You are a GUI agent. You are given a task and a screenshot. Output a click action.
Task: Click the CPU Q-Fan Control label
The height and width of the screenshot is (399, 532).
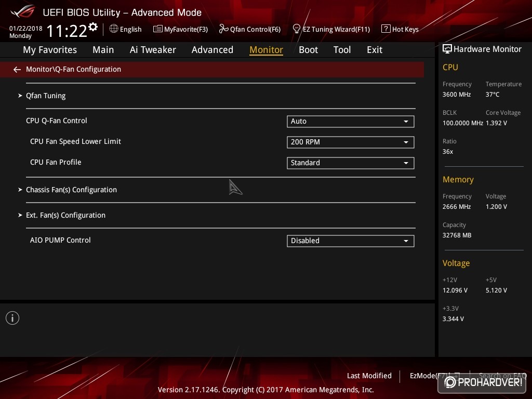[56, 121]
